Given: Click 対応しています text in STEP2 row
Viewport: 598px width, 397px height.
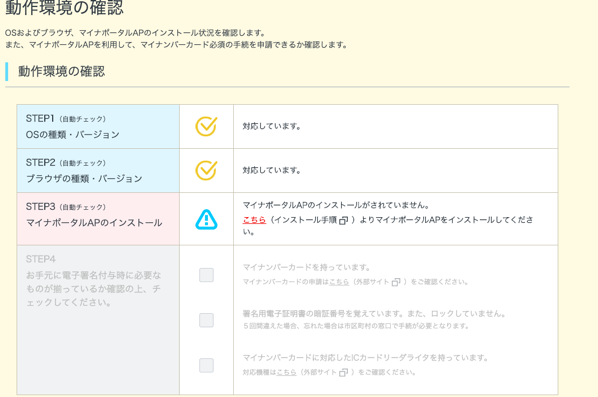Looking at the screenshot, I should [272, 170].
